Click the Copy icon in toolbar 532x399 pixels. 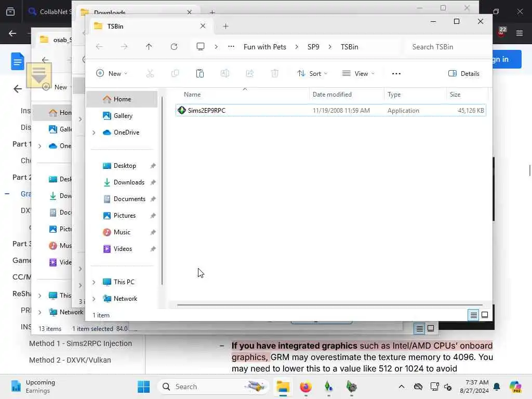[175, 74]
